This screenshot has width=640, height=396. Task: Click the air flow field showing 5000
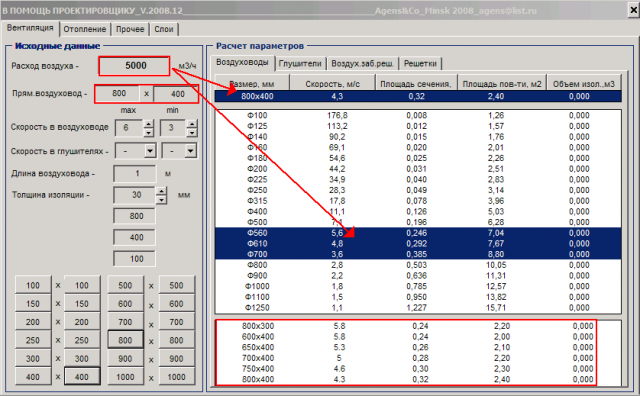[134, 66]
